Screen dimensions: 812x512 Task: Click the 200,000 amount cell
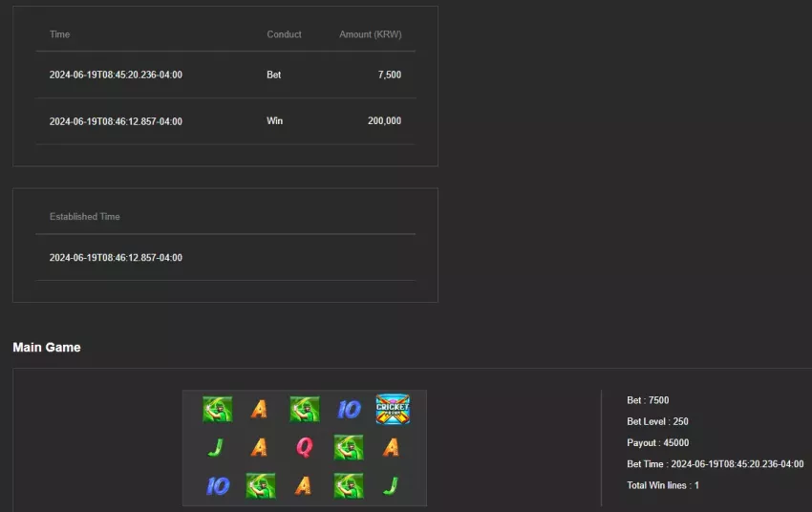pyautogui.click(x=384, y=120)
